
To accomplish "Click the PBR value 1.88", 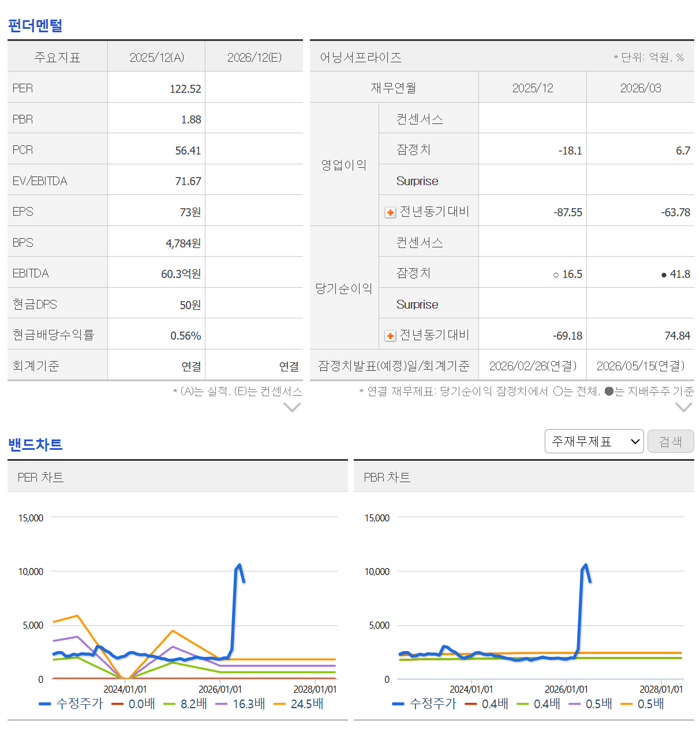I will (191, 119).
